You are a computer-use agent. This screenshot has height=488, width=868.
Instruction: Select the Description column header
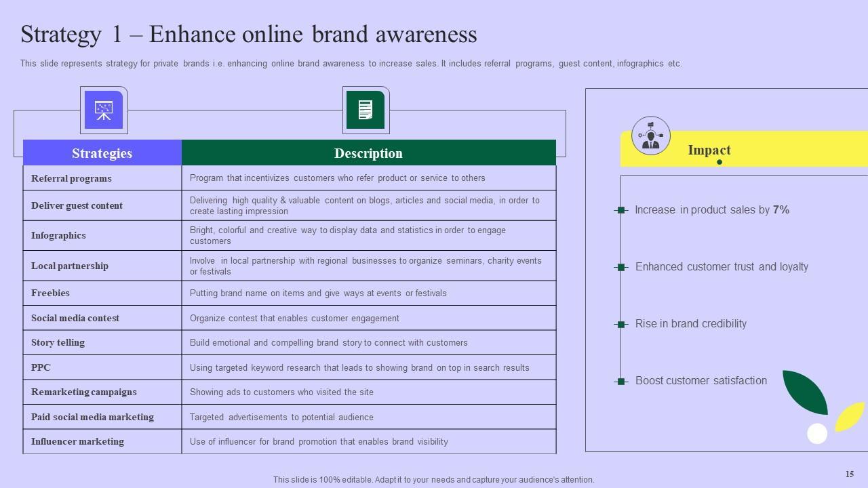point(368,153)
